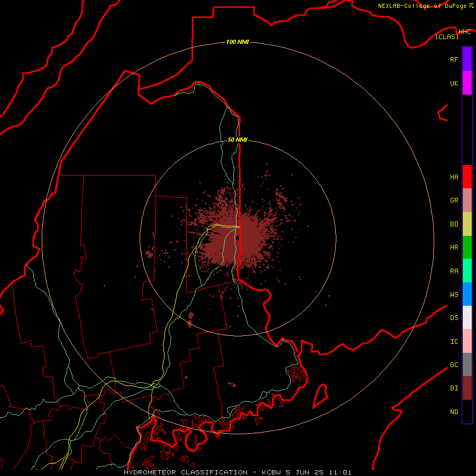Click the BI legend label
The height and width of the screenshot is (476, 476).
(x=454, y=388)
